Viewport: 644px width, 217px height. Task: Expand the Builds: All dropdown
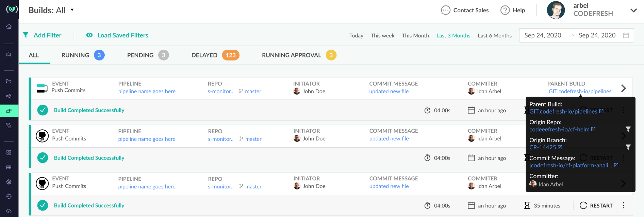[x=72, y=10]
